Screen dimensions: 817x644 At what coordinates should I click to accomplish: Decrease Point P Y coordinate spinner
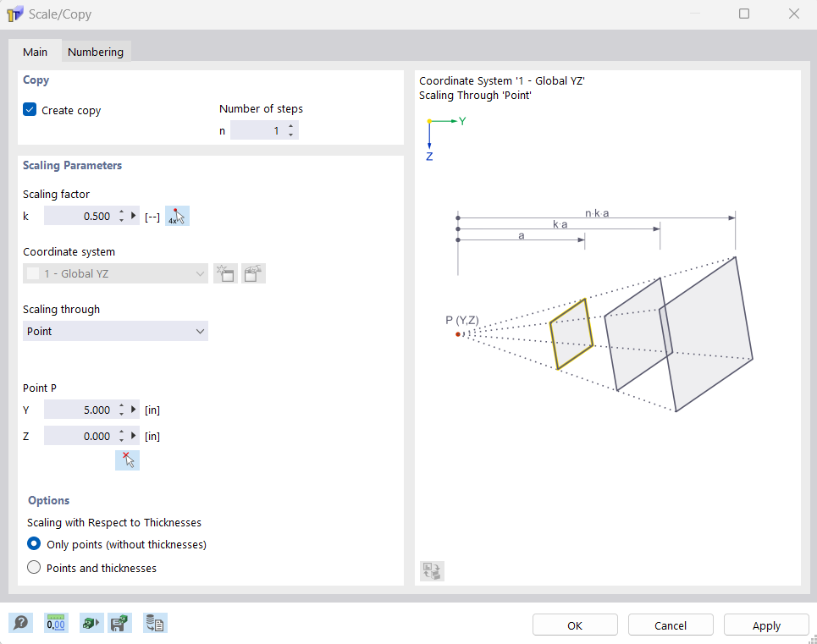121,415
